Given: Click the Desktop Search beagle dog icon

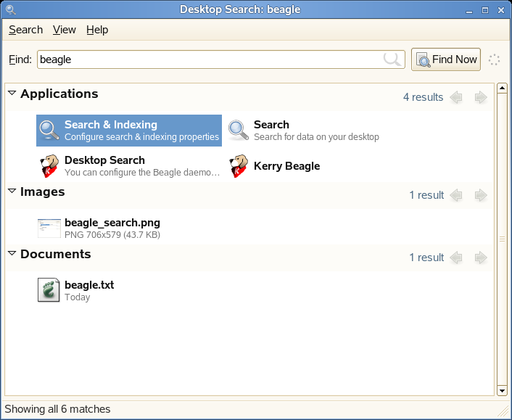Looking at the screenshot, I should pos(49,166).
